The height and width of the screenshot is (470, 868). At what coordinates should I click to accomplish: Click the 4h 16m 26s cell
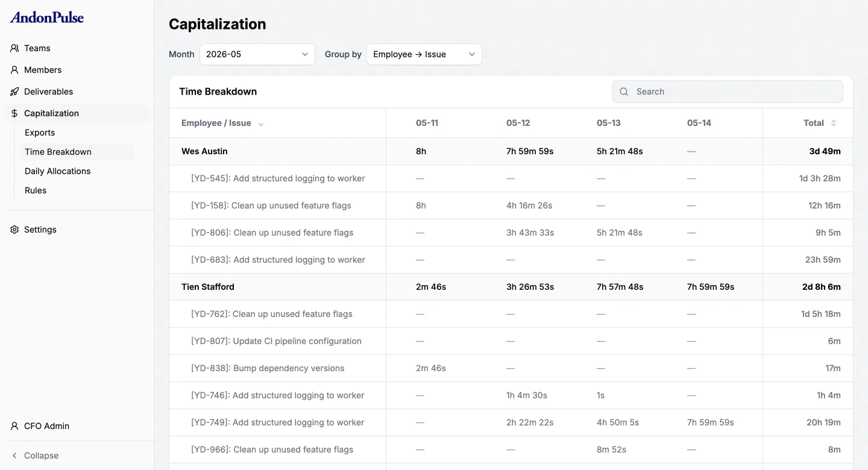tap(529, 205)
